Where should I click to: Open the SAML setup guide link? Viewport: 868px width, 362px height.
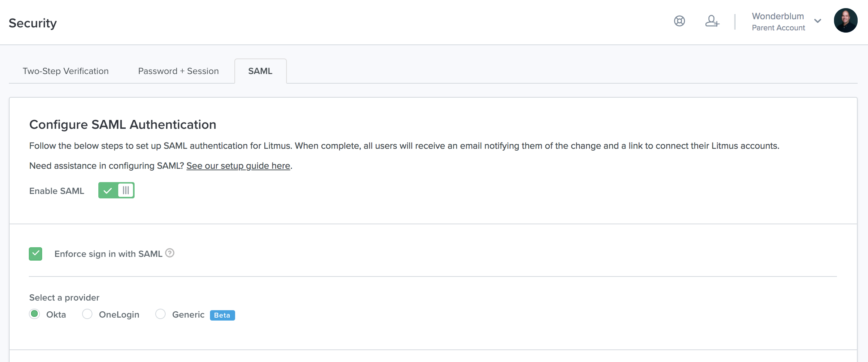(x=238, y=166)
